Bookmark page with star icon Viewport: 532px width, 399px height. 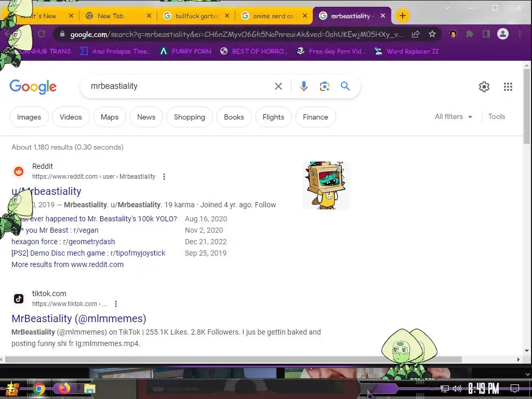pyautogui.click(x=432, y=34)
